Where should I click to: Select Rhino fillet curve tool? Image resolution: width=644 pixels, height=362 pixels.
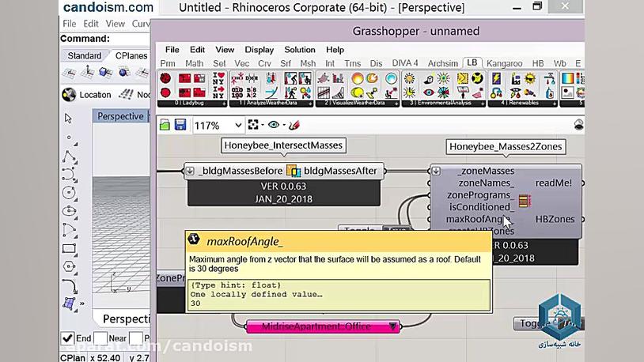click(69, 285)
